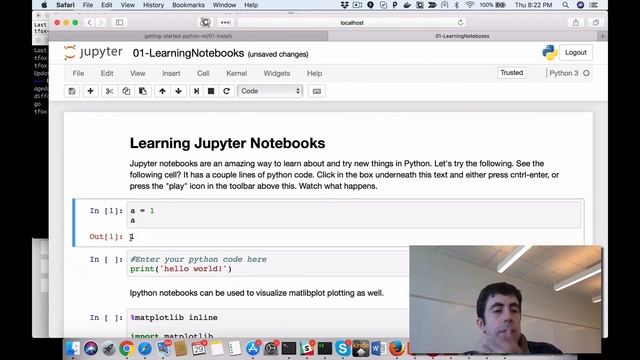Click the Out[1] output value

point(132,237)
